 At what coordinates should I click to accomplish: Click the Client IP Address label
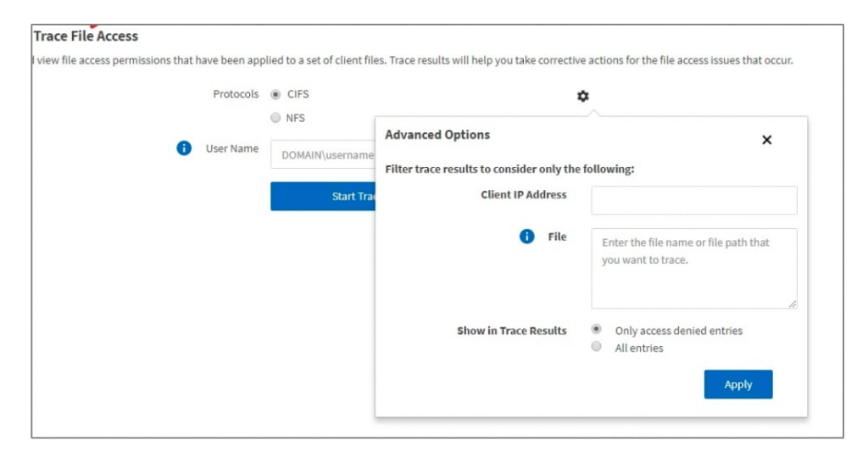523,195
